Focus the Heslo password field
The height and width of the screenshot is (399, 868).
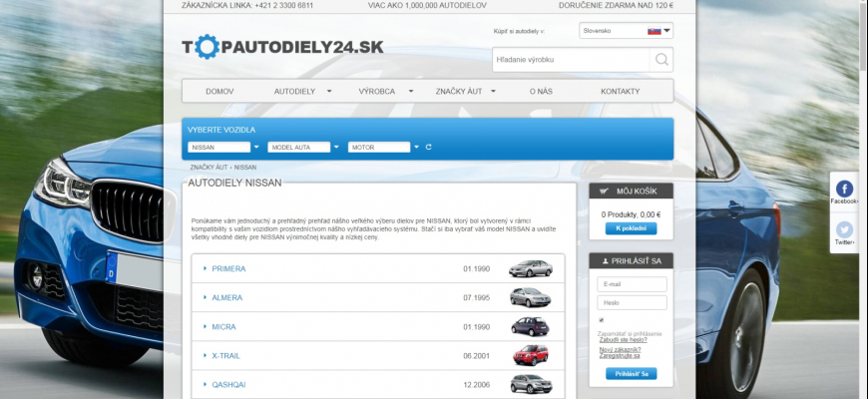click(632, 302)
